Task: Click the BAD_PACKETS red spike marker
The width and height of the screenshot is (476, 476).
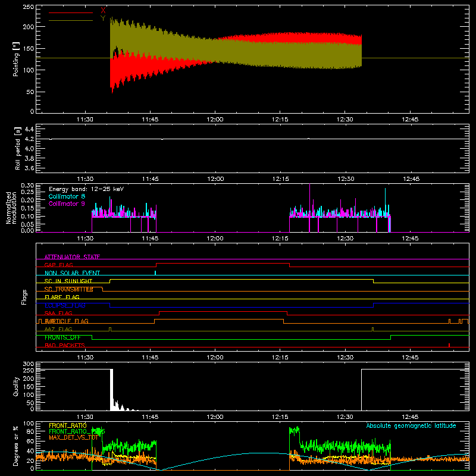Action: point(449,345)
